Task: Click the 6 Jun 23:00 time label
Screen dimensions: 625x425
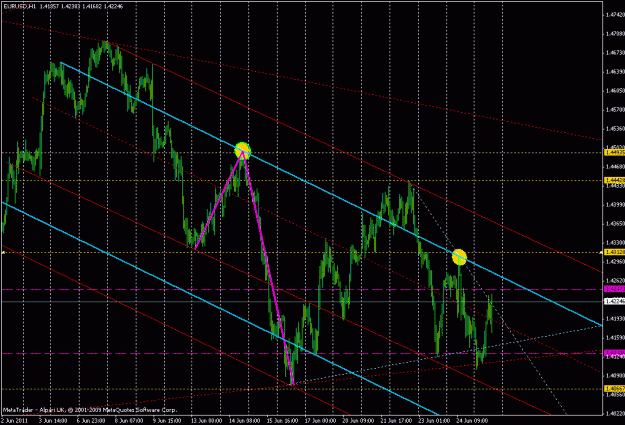Action: (91, 421)
